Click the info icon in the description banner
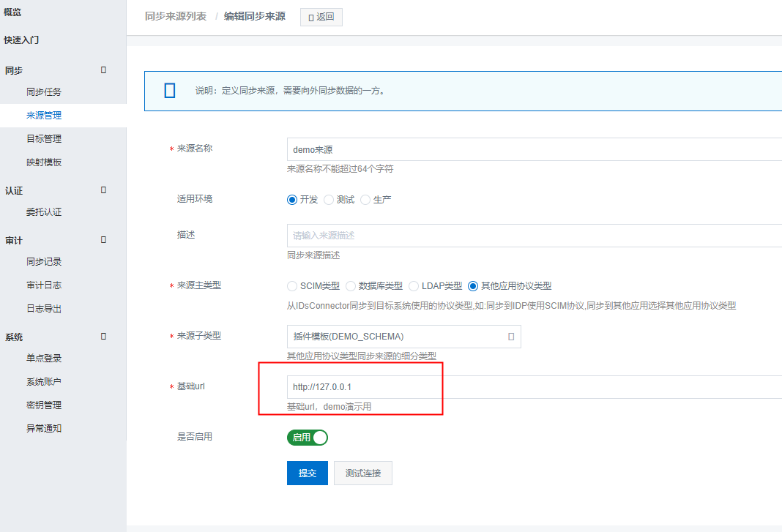This screenshot has height=532, width=782. point(170,91)
